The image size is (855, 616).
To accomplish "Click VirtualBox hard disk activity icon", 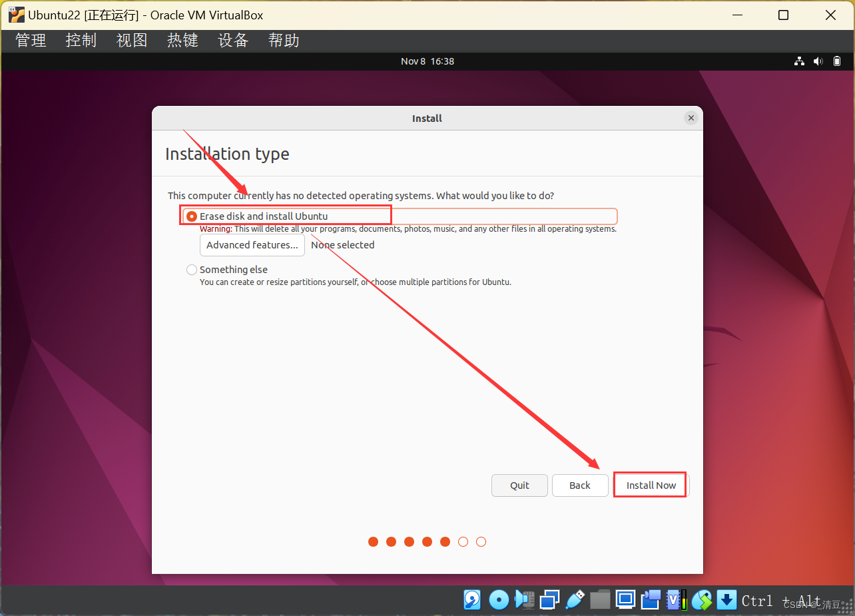I will (472, 600).
